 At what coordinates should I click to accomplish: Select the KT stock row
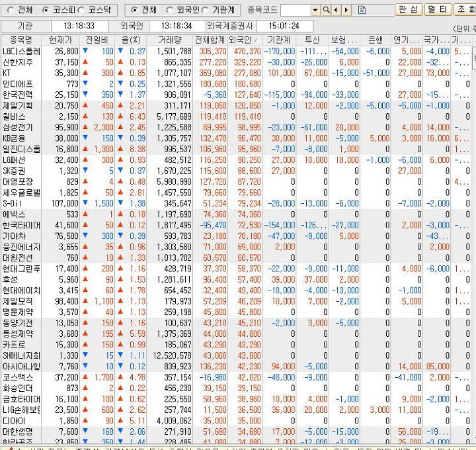coord(236,73)
